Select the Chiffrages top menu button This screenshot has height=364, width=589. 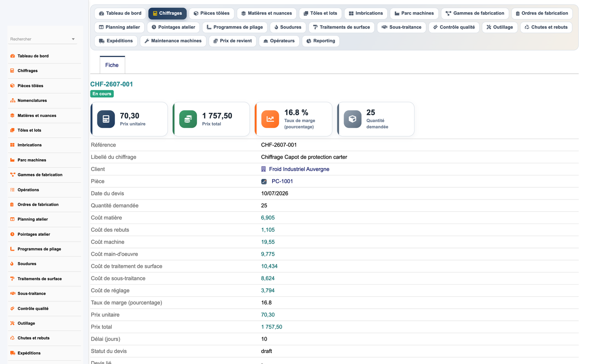[168, 13]
